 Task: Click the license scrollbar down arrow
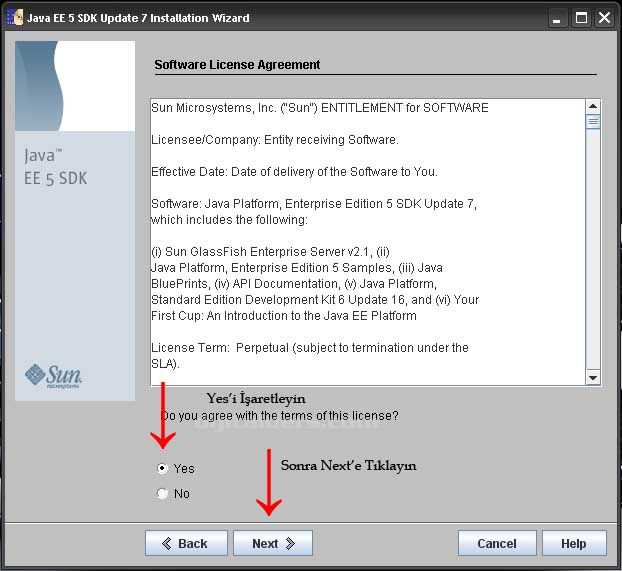(x=593, y=377)
